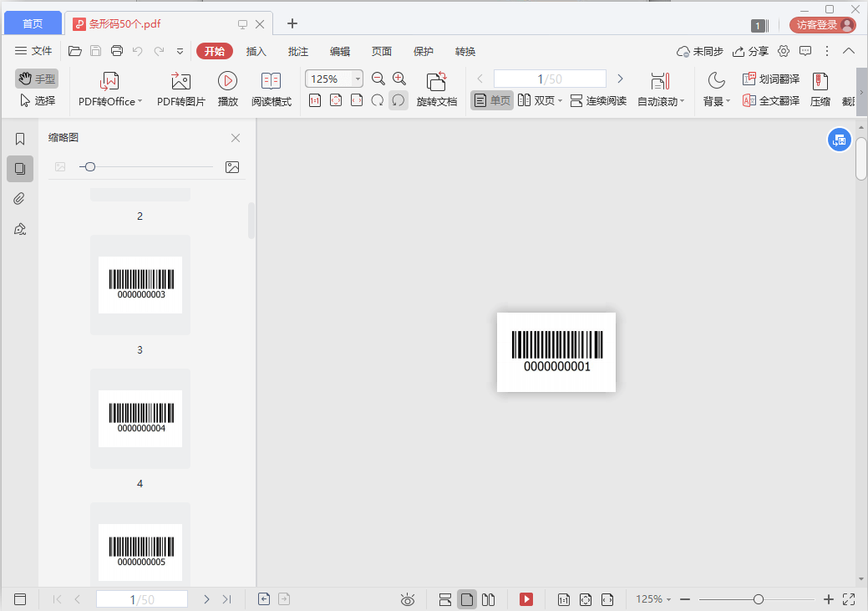868x611 pixels.
Task: Click the ribbon page number field
Action: point(550,79)
